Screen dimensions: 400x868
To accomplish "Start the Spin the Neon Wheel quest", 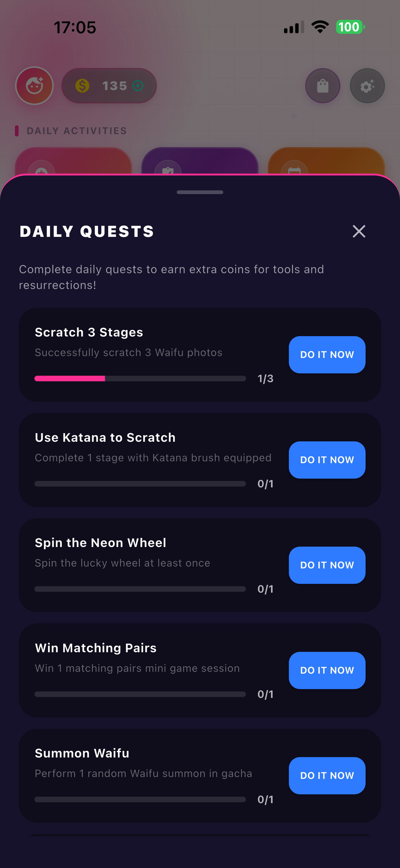I will click(327, 565).
